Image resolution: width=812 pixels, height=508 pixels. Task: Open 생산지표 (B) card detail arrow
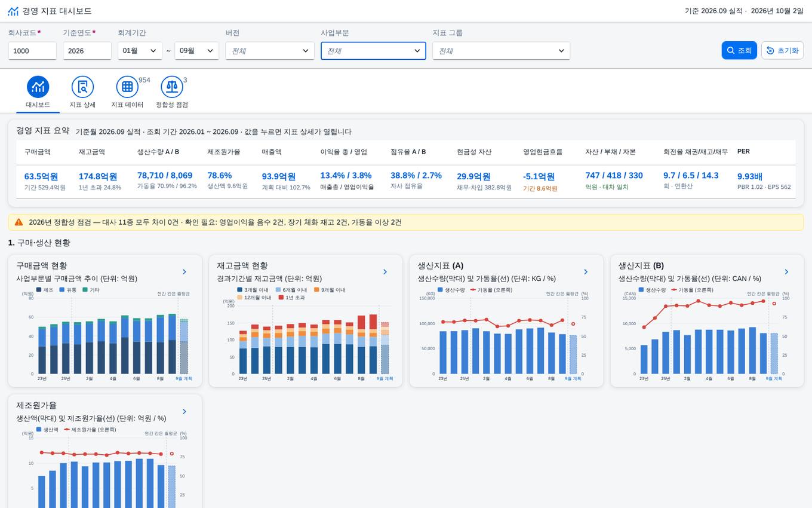click(x=786, y=272)
